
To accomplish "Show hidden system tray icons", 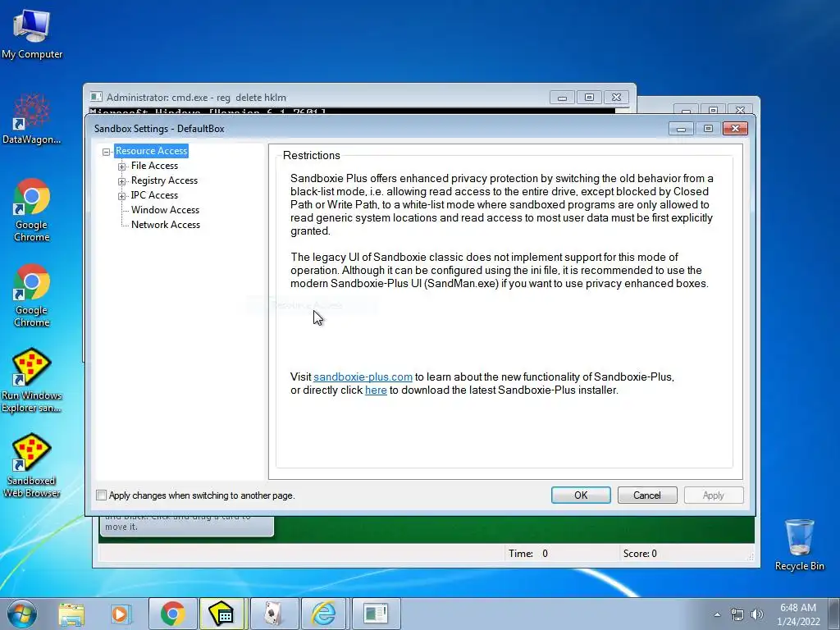I will [x=717, y=614].
